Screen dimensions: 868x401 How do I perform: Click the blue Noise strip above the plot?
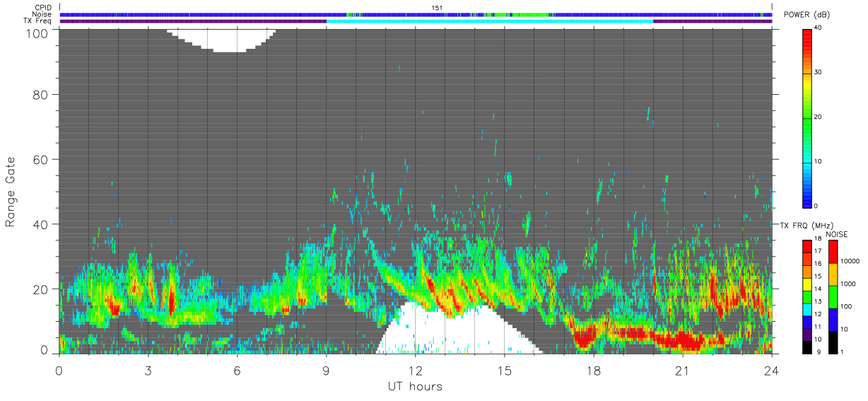[x=416, y=14]
